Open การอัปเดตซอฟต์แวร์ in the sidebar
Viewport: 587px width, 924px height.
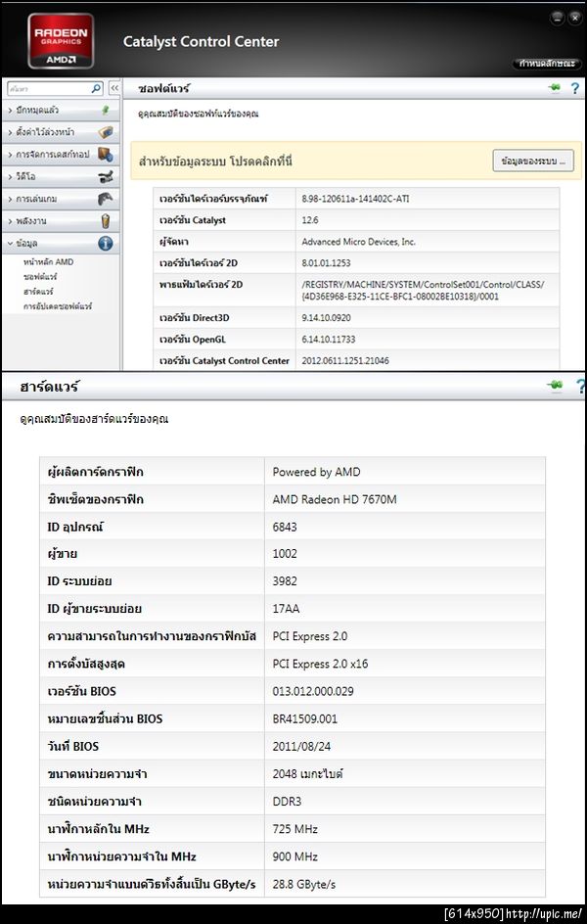58,306
